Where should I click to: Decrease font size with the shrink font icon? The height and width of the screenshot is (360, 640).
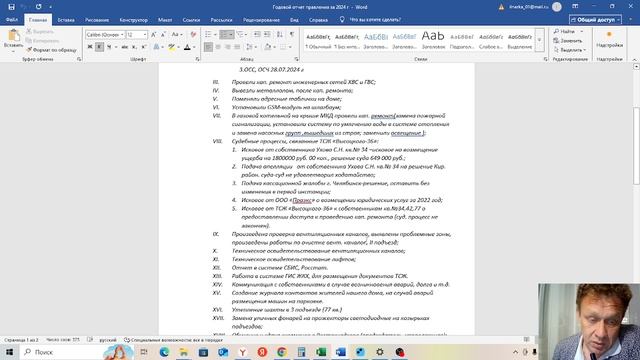pyautogui.click(x=163, y=35)
